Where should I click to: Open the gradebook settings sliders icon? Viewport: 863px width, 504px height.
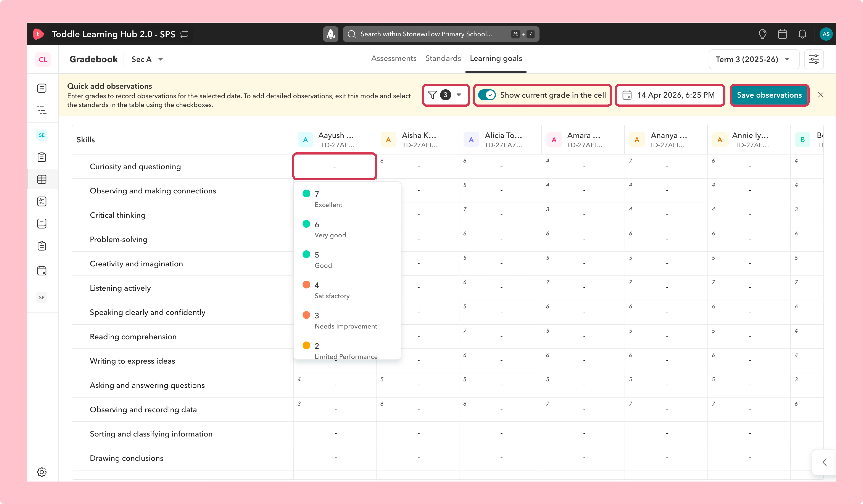coord(814,59)
